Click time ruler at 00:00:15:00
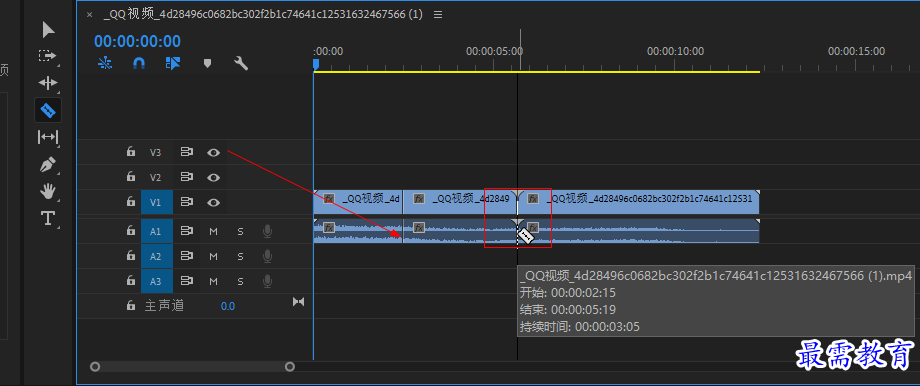 [857, 52]
